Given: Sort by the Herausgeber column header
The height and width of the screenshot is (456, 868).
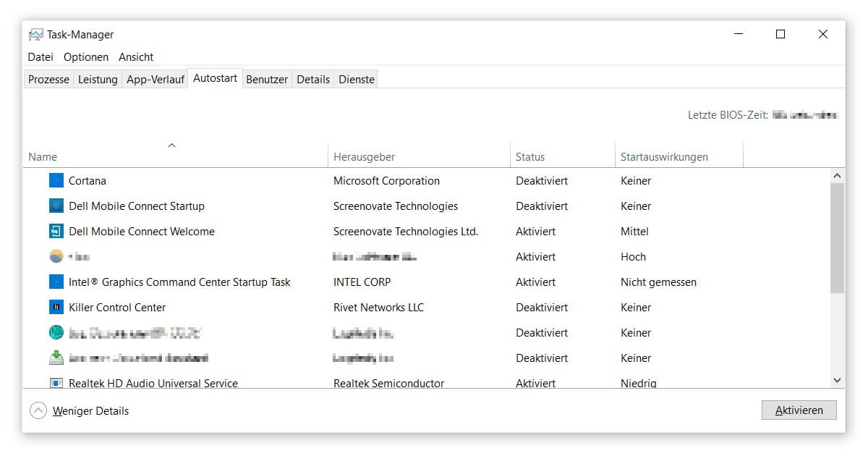Looking at the screenshot, I should pos(419,156).
